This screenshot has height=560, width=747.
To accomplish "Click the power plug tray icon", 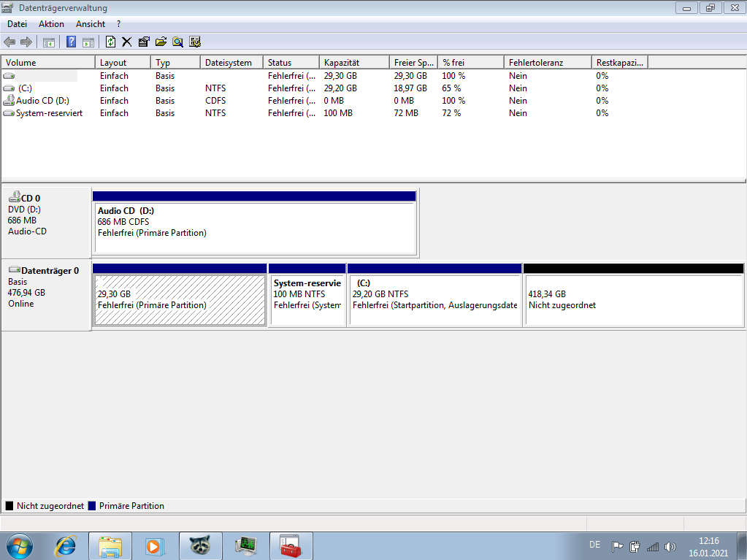I will pos(635,547).
